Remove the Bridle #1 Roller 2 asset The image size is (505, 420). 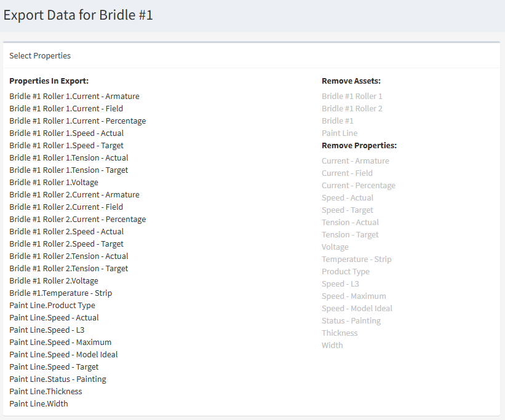pyautogui.click(x=352, y=108)
